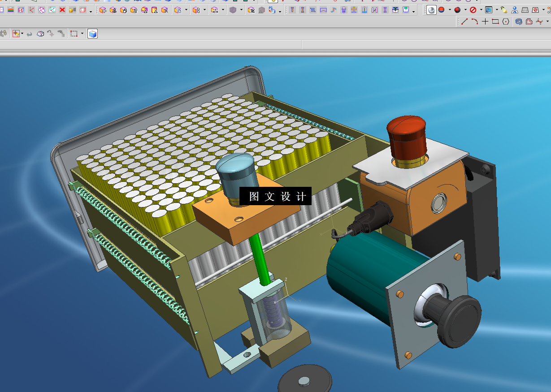Expand overflow arrow after spline curve tool
The height and width of the screenshot is (392, 551).
click(547, 21)
